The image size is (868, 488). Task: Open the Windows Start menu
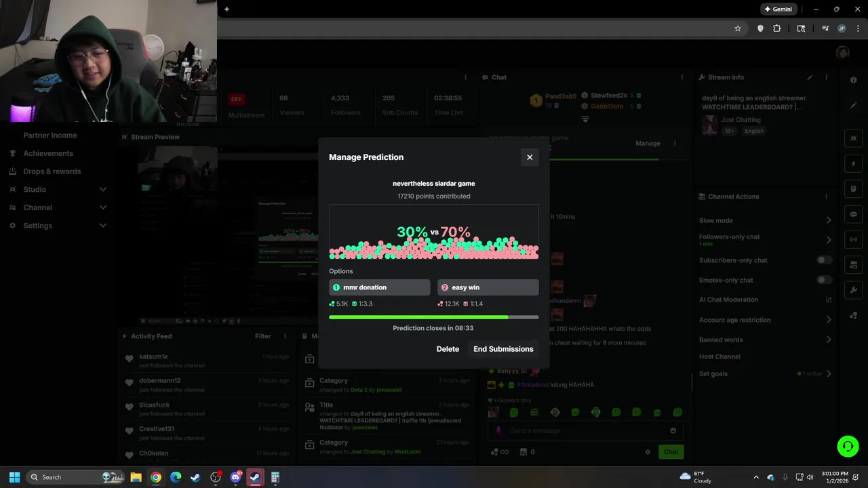(15, 477)
